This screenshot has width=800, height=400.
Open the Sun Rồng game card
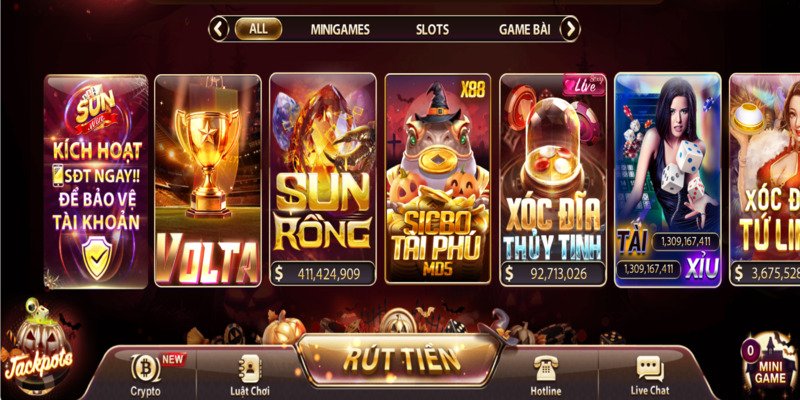(x=322, y=179)
